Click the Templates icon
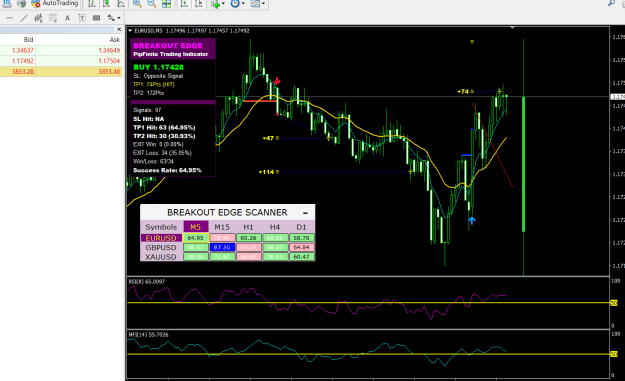This screenshot has height=381, width=625. (x=255, y=4)
